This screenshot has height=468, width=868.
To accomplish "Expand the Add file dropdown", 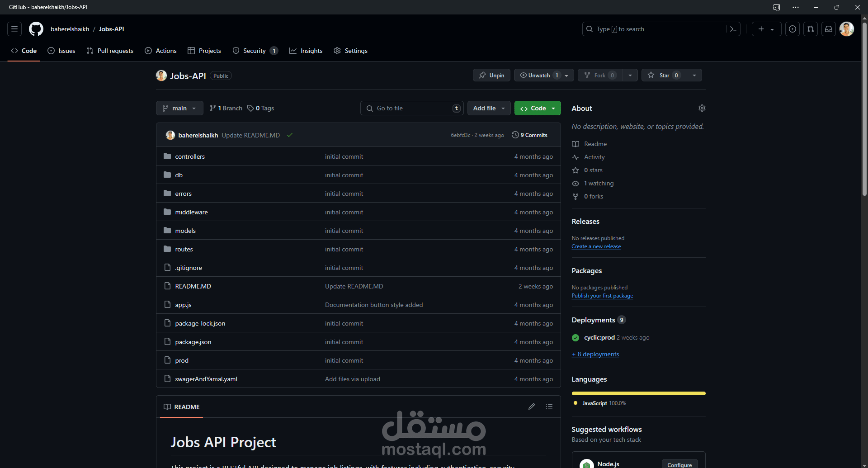I will [x=489, y=108].
